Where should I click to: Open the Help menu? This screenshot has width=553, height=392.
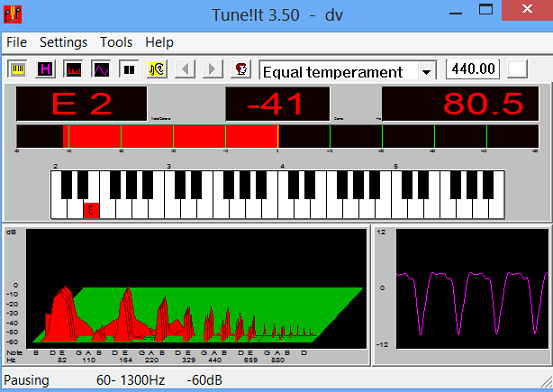[159, 43]
